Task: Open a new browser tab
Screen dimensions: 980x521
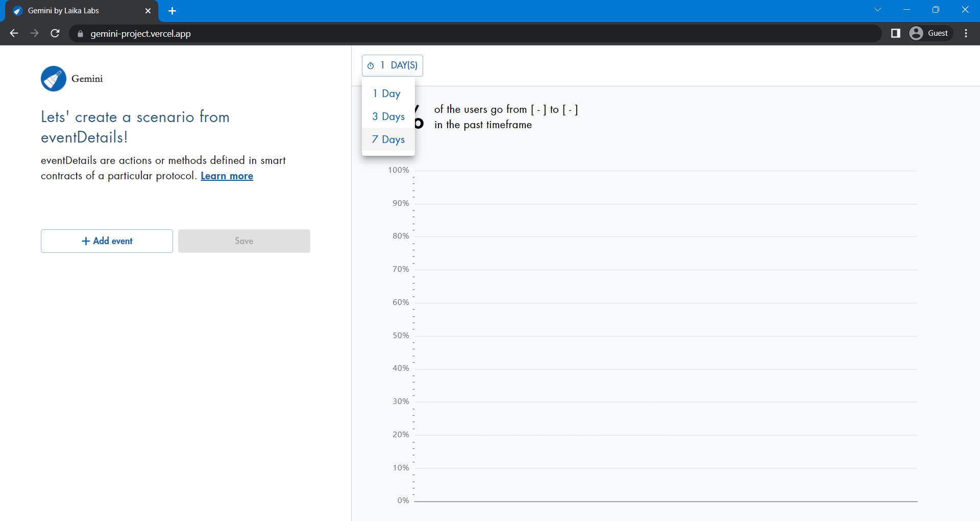Action: [172, 11]
